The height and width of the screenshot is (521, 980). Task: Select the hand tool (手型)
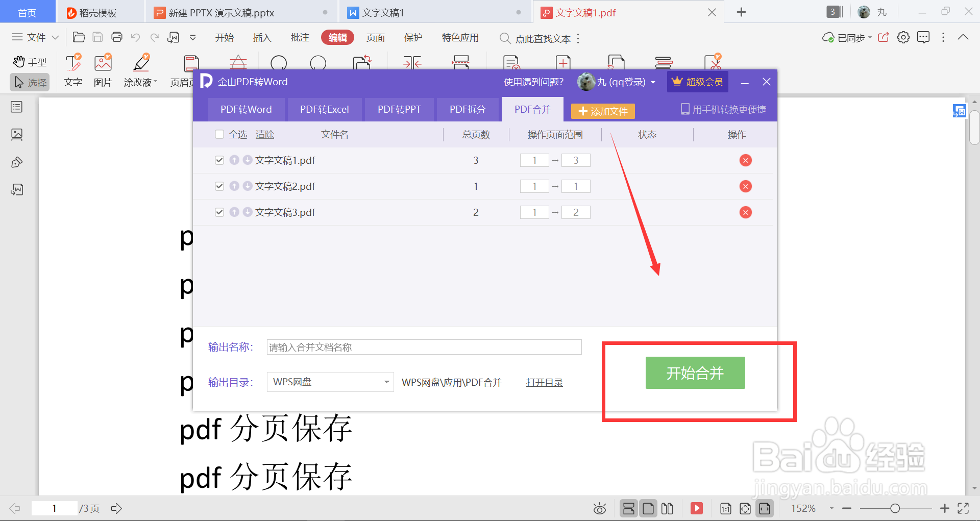29,62
